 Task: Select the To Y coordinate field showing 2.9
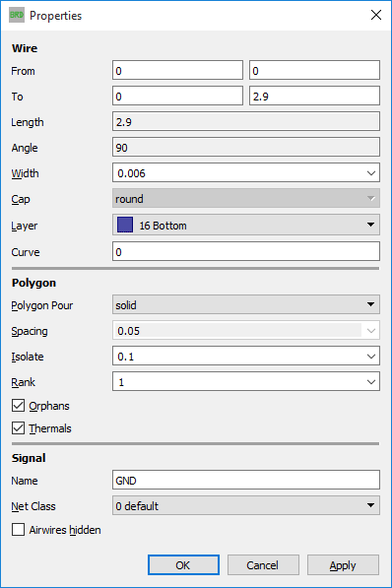tap(314, 96)
